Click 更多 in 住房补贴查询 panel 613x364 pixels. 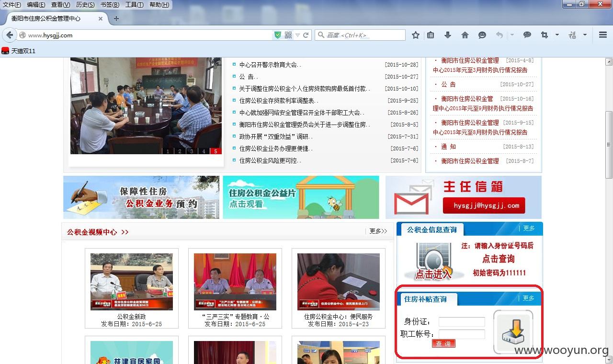[x=528, y=298]
